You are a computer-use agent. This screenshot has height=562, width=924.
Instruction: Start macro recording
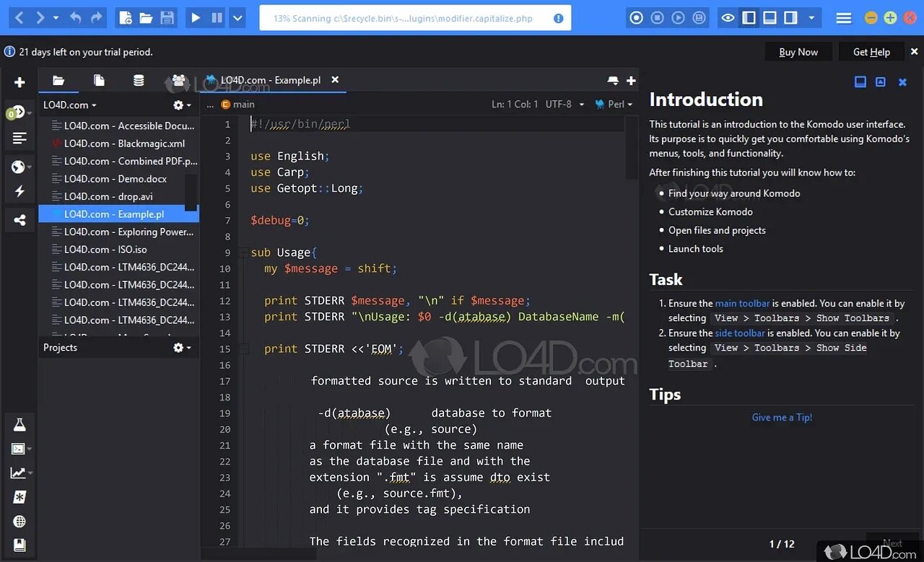636,18
